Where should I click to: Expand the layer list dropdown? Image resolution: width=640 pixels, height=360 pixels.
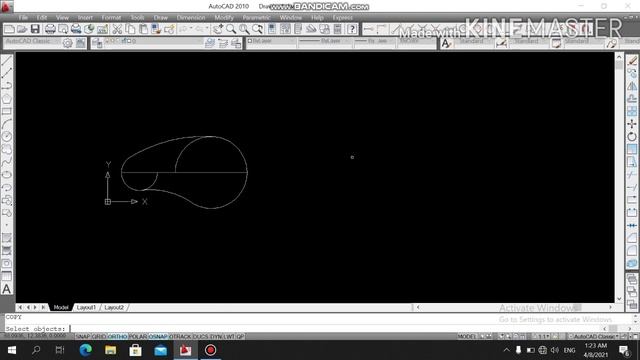(x=154, y=42)
